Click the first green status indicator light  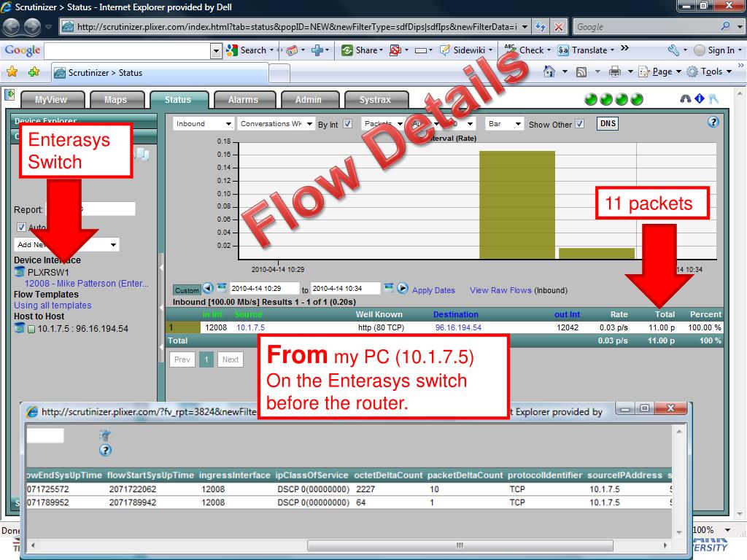pyautogui.click(x=591, y=99)
